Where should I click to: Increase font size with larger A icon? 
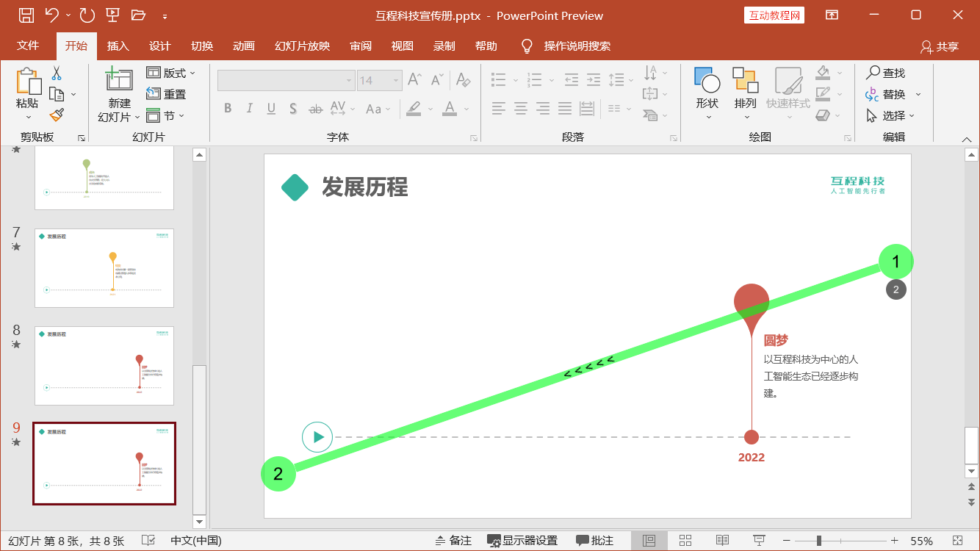(x=414, y=79)
